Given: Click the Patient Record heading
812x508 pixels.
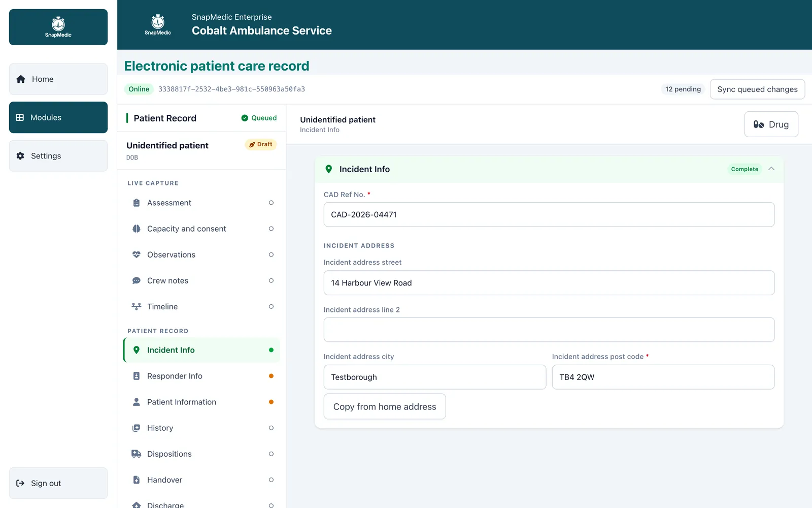Looking at the screenshot, I should point(165,118).
